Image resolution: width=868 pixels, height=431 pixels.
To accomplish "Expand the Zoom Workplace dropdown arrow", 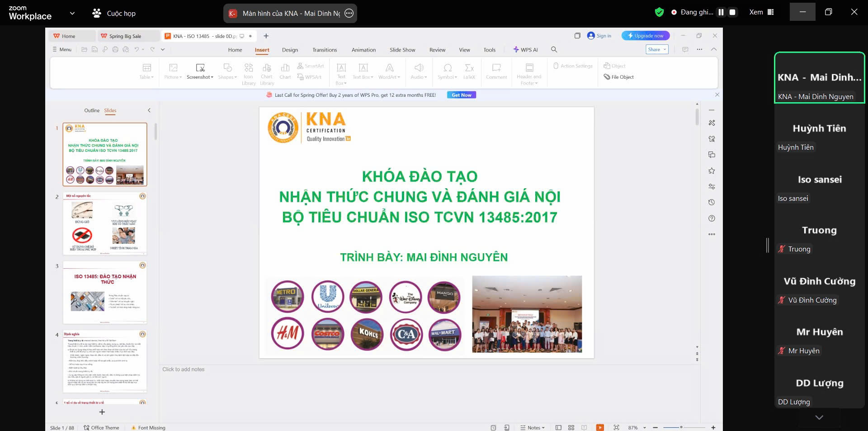I will pyautogui.click(x=72, y=13).
